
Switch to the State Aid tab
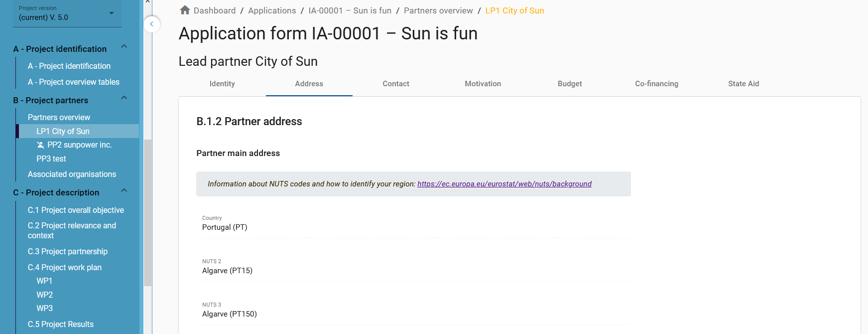pos(744,84)
